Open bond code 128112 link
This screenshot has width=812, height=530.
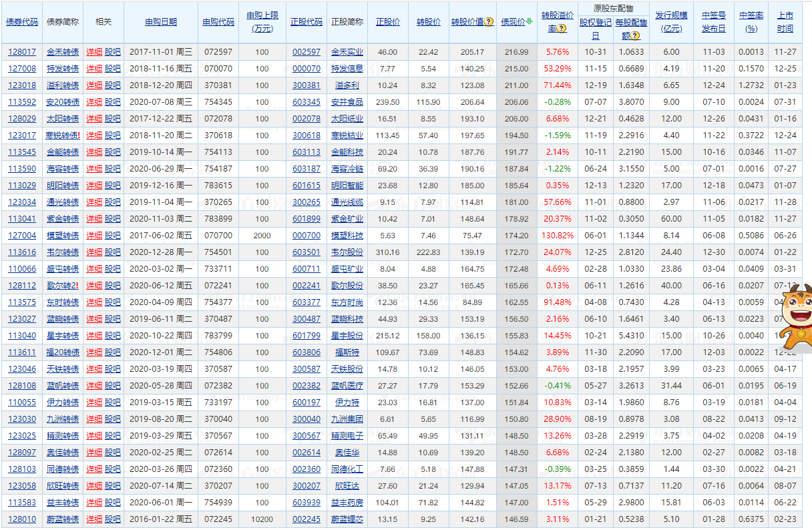pos(22,286)
